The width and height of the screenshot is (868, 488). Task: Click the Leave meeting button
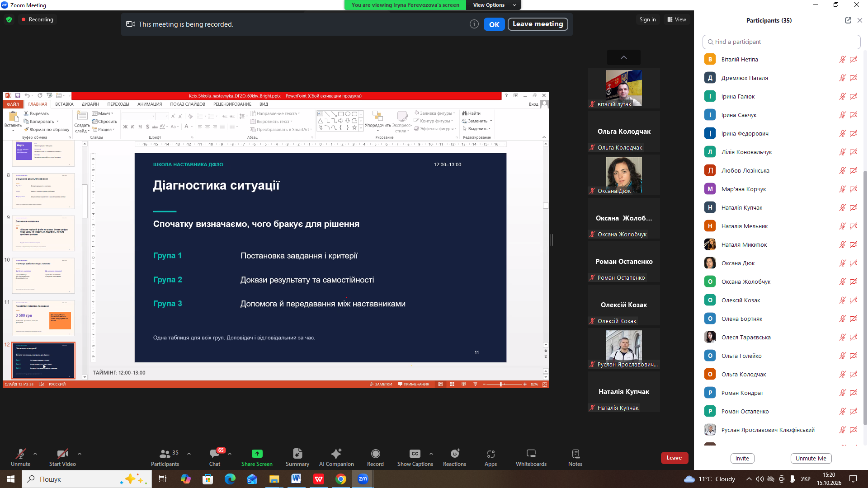(x=538, y=24)
